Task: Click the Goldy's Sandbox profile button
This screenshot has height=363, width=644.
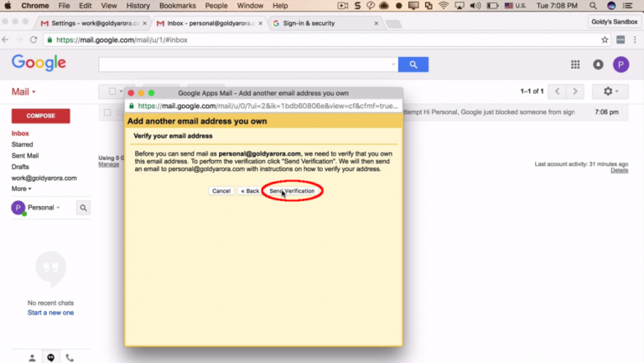Action: tap(614, 22)
